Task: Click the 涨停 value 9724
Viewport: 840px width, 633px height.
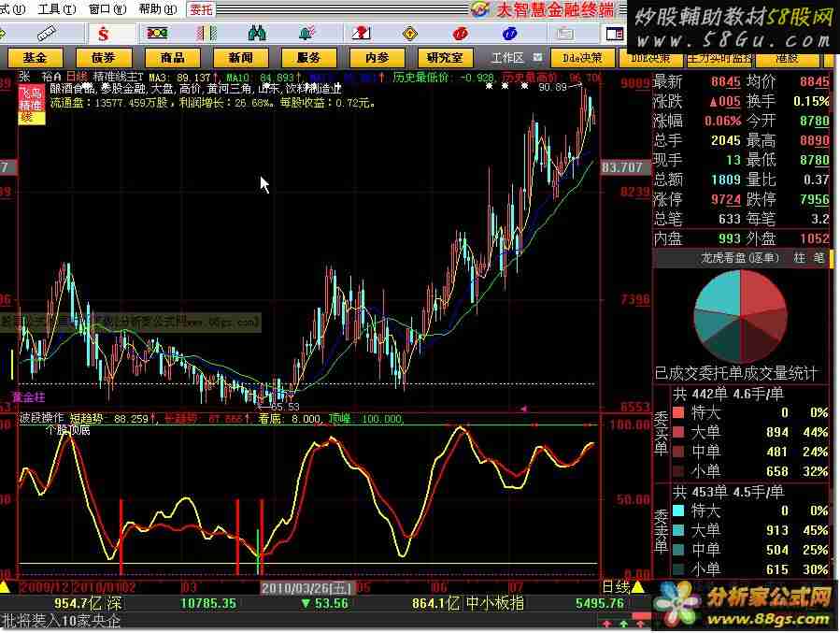Action: coord(725,199)
